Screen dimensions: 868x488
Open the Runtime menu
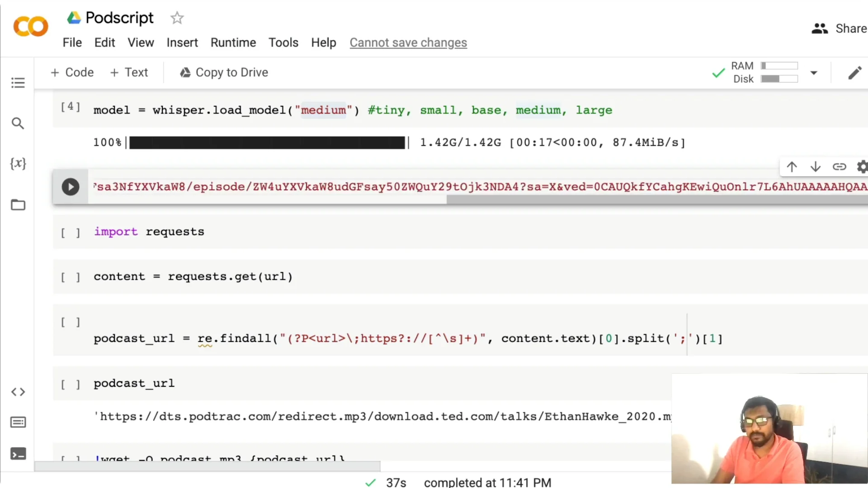point(233,42)
